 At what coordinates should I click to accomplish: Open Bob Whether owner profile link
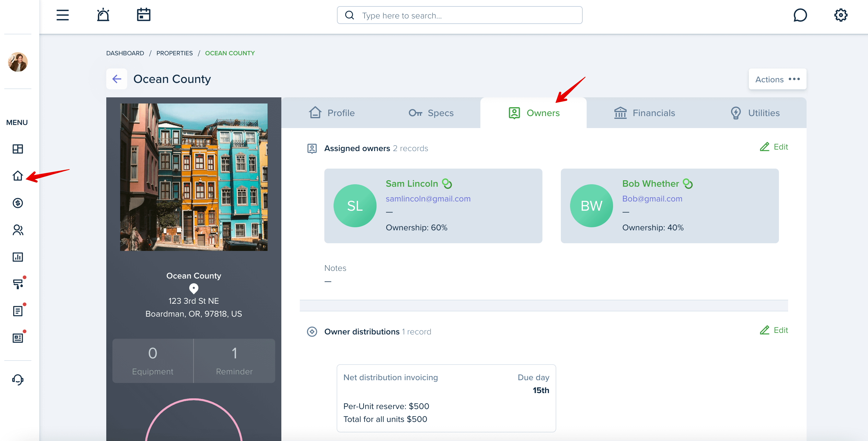pyautogui.click(x=650, y=184)
